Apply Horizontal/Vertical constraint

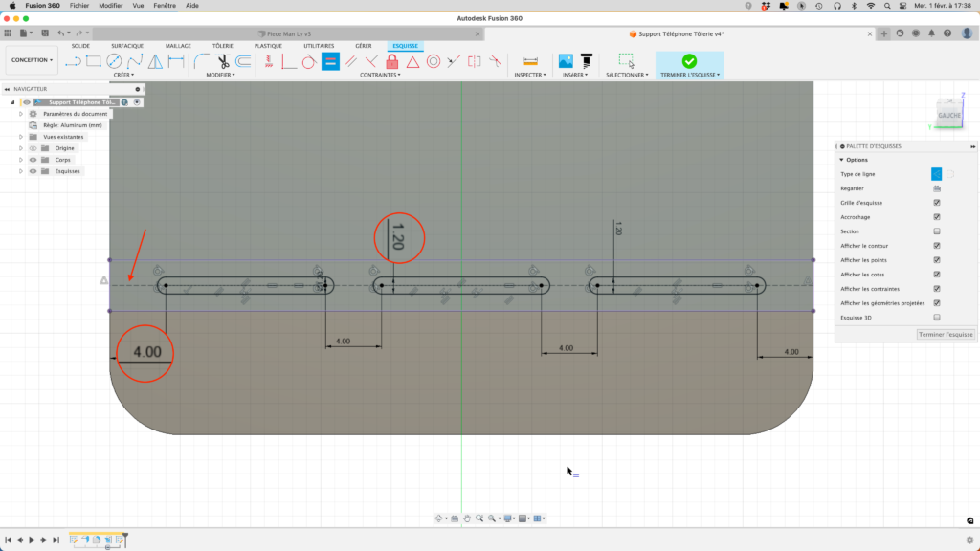coord(268,61)
